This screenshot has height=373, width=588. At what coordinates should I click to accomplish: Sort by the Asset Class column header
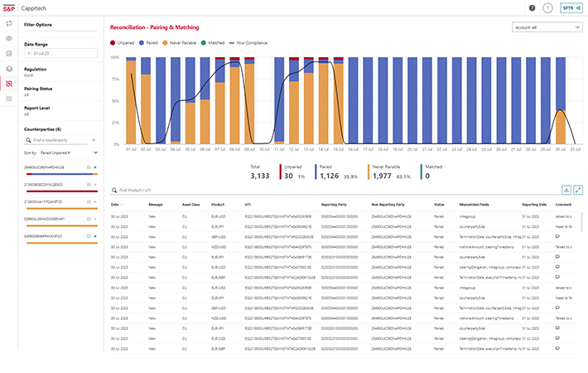[x=190, y=205]
